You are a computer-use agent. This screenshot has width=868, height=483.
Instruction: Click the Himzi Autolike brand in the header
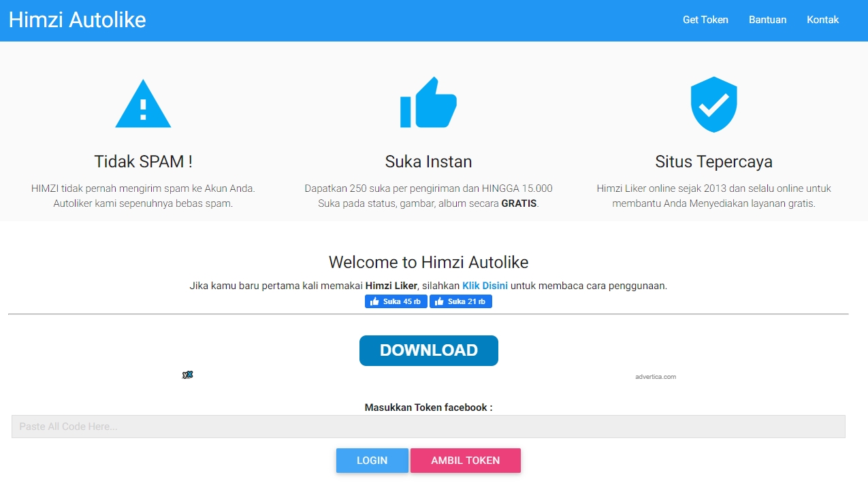point(77,20)
